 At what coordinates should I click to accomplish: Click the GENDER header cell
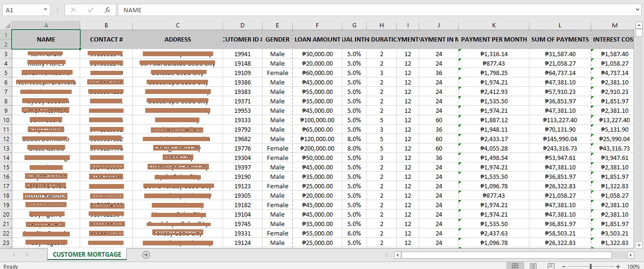coord(277,40)
